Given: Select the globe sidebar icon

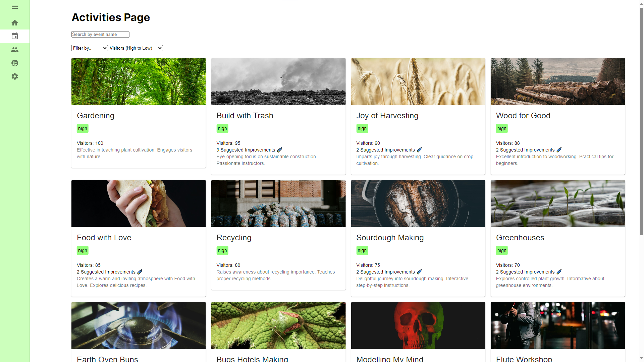Looking at the screenshot, I should point(15,63).
